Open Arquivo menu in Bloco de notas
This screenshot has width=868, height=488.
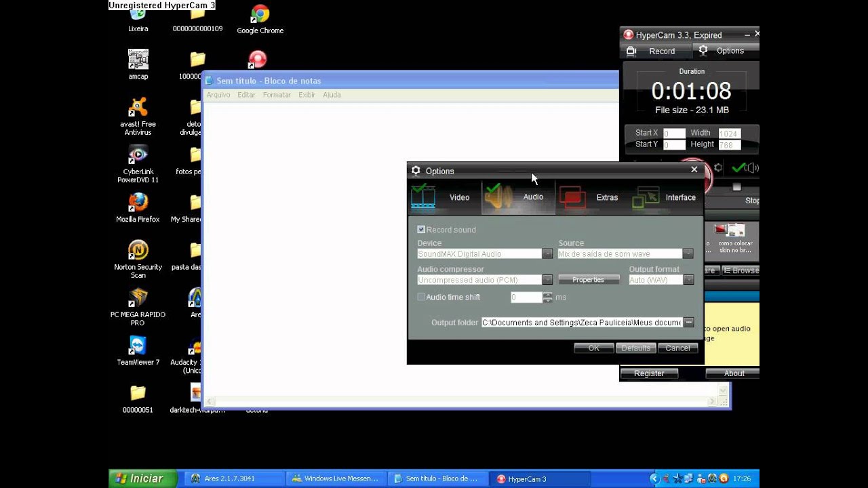coord(218,95)
